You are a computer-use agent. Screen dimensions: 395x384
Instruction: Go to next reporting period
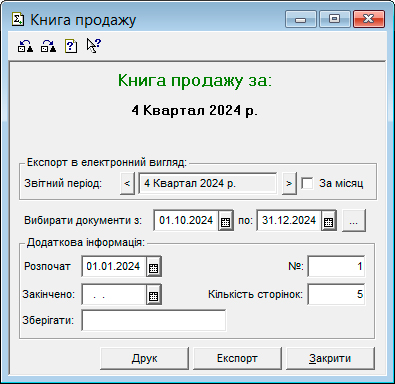(289, 183)
